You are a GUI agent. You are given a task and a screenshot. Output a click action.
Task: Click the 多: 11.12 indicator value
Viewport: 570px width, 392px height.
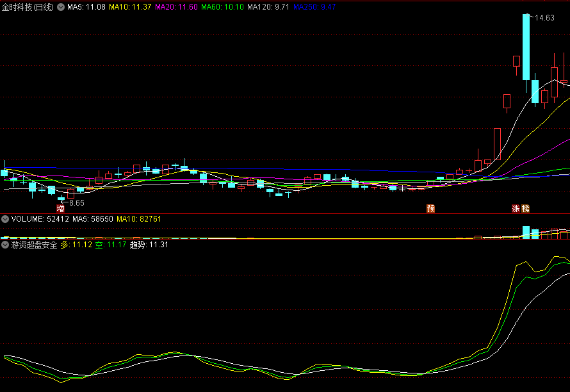click(76, 245)
